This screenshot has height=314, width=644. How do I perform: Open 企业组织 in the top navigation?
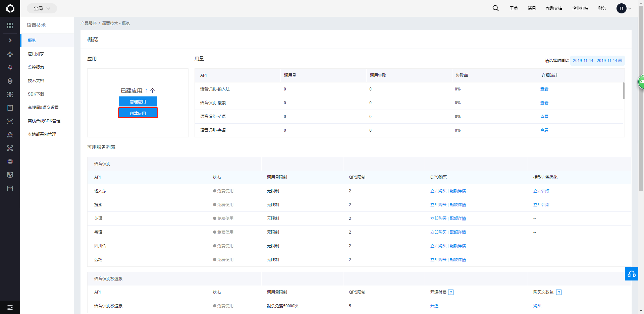click(580, 8)
